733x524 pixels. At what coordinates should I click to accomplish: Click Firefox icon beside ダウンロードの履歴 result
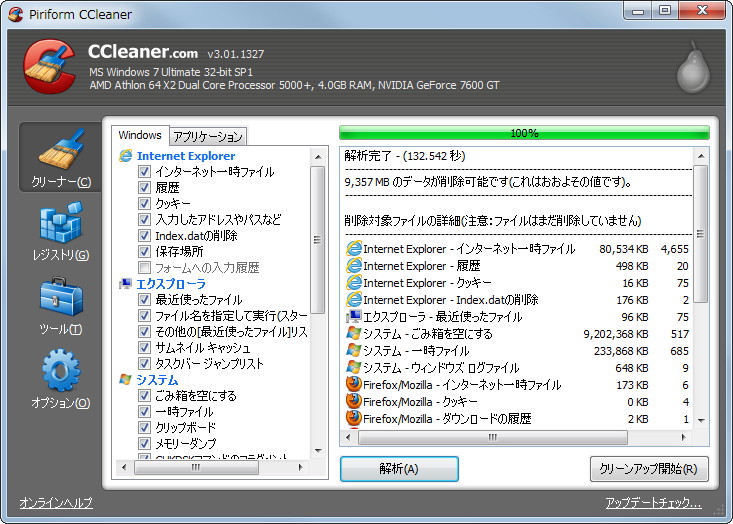(354, 418)
